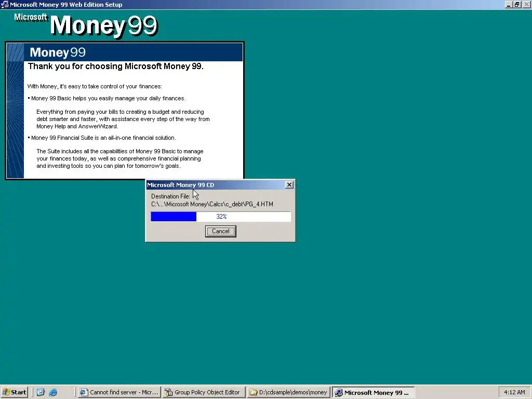Click the Microsoft Money99 logo at top
Viewport: 532px width, 399px height.
point(86,25)
